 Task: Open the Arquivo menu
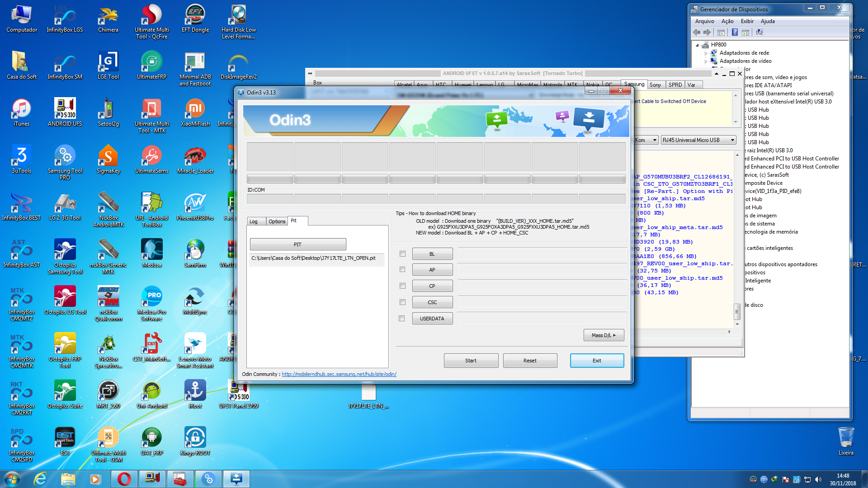pos(704,21)
